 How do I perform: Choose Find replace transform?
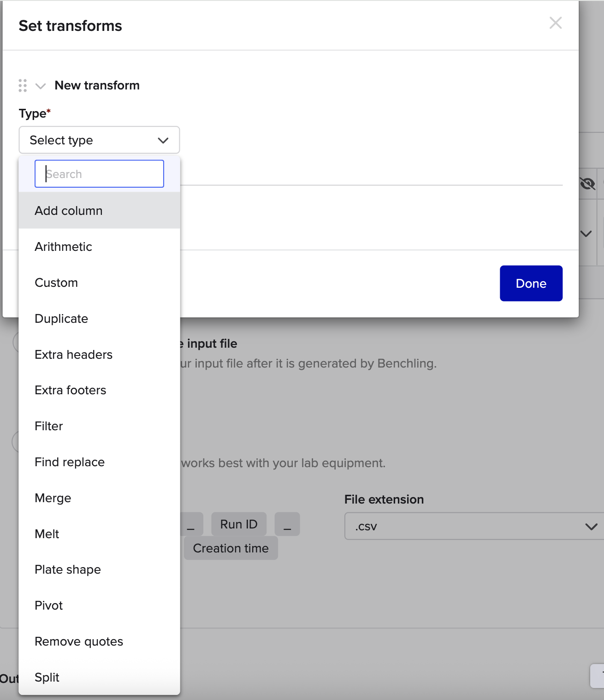pyautogui.click(x=70, y=462)
